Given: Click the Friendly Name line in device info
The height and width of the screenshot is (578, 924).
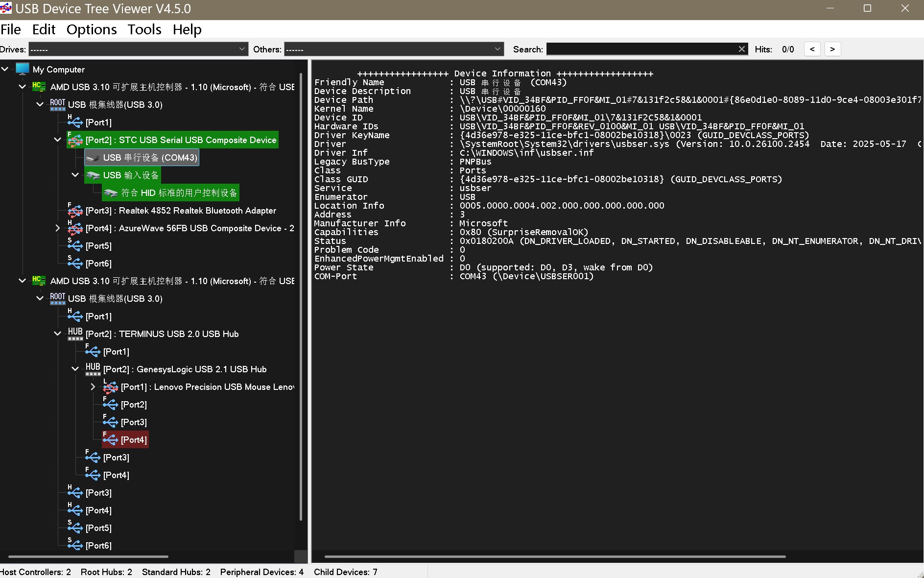Looking at the screenshot, I should (x=440, y=82).
